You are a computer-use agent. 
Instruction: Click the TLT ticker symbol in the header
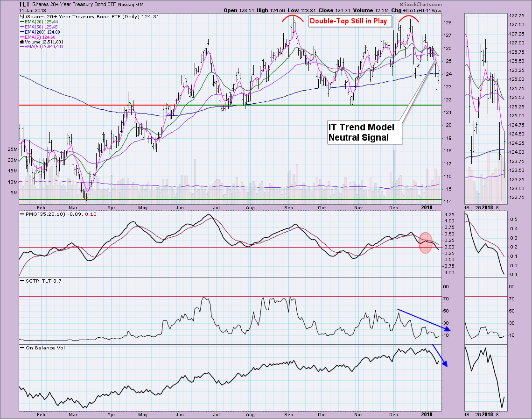24,4
